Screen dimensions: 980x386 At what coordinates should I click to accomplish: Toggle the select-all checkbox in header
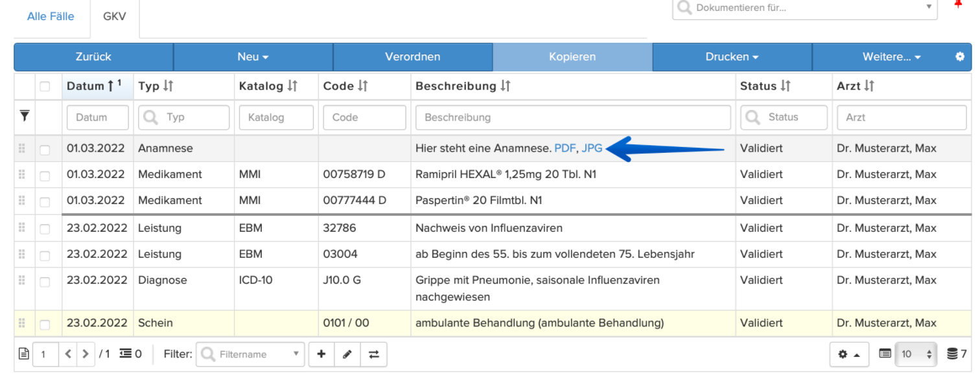pos(45,87)
